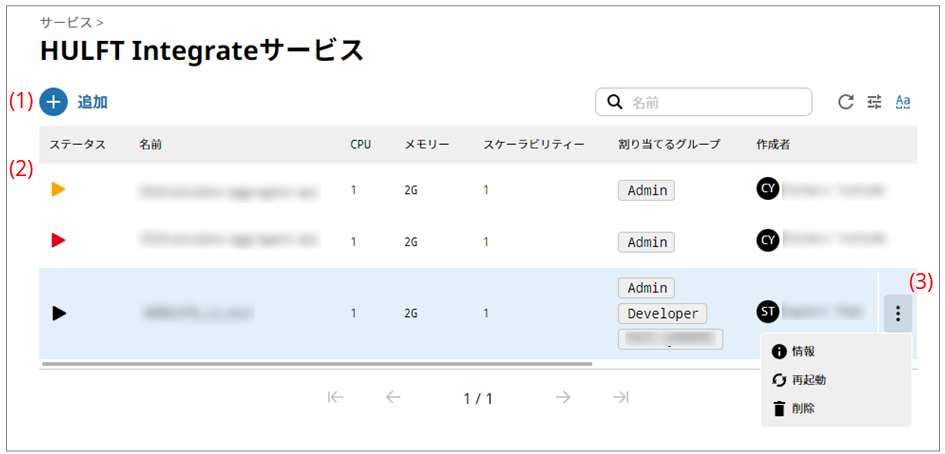Sort by the ステータス column header
The height and width of the screenshot is (454, 945).
[77, 145]
